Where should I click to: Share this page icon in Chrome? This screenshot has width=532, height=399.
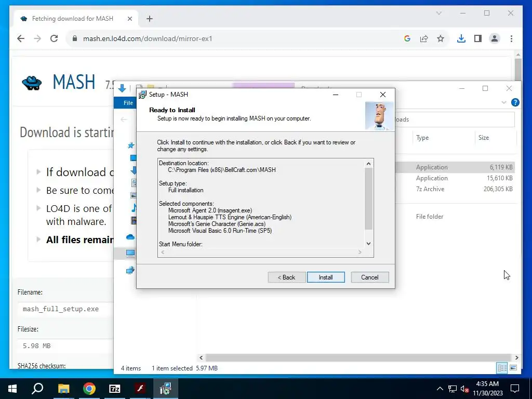pos(424,38)
